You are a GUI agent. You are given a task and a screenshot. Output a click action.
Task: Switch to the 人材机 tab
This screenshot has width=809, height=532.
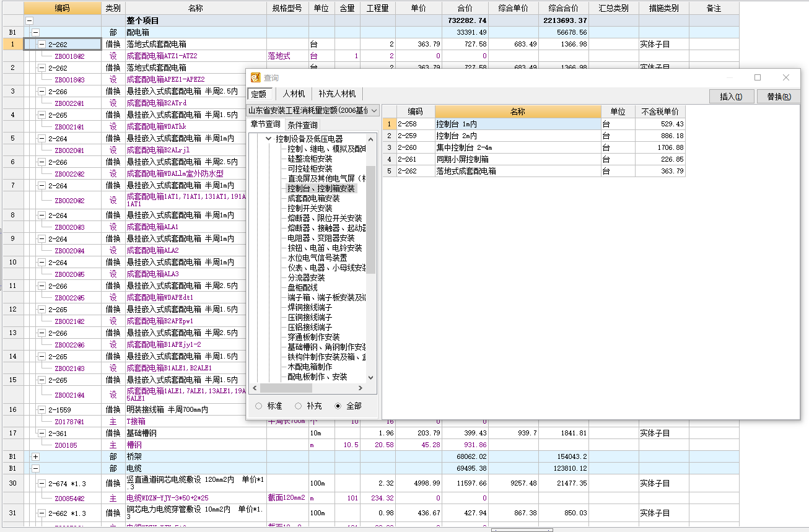tap(294, 94)
